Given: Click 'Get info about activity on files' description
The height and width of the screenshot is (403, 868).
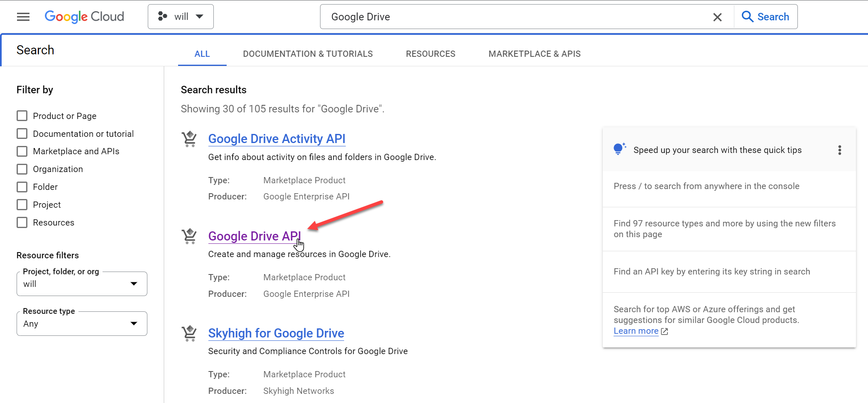Looking at the screenshot, I should [322, 157].
